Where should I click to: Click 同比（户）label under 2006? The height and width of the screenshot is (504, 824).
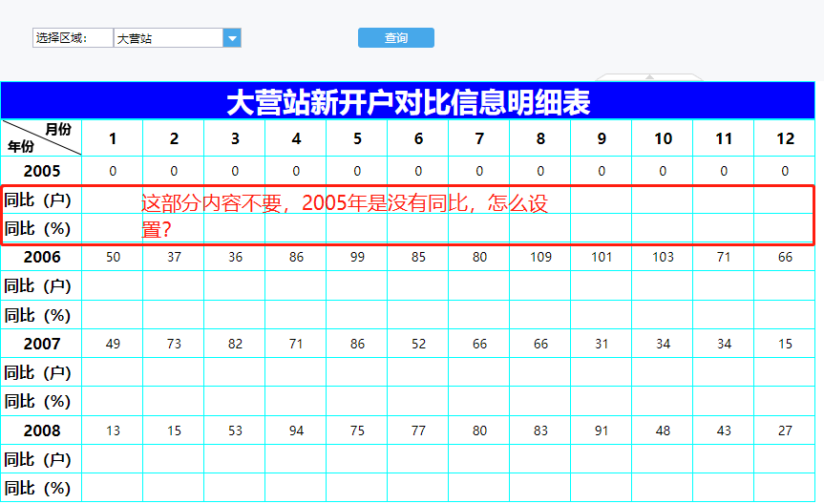[x=38, y=286]
